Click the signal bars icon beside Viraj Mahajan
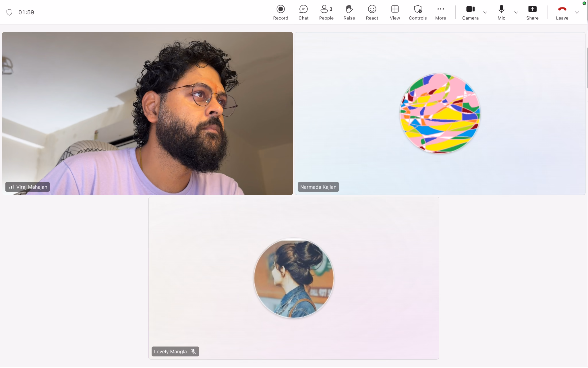This screenshot has width=588, height=368. [x=11, y=187]
